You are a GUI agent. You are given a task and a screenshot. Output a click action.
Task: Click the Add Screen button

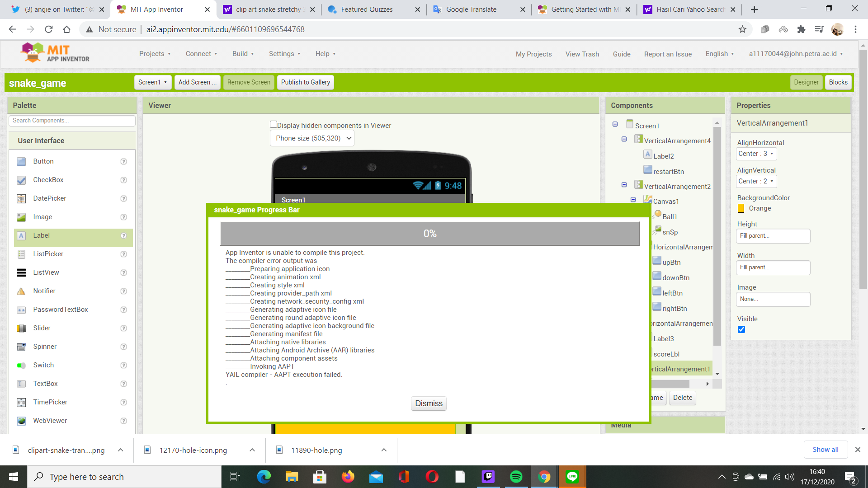tap(197, 82)
